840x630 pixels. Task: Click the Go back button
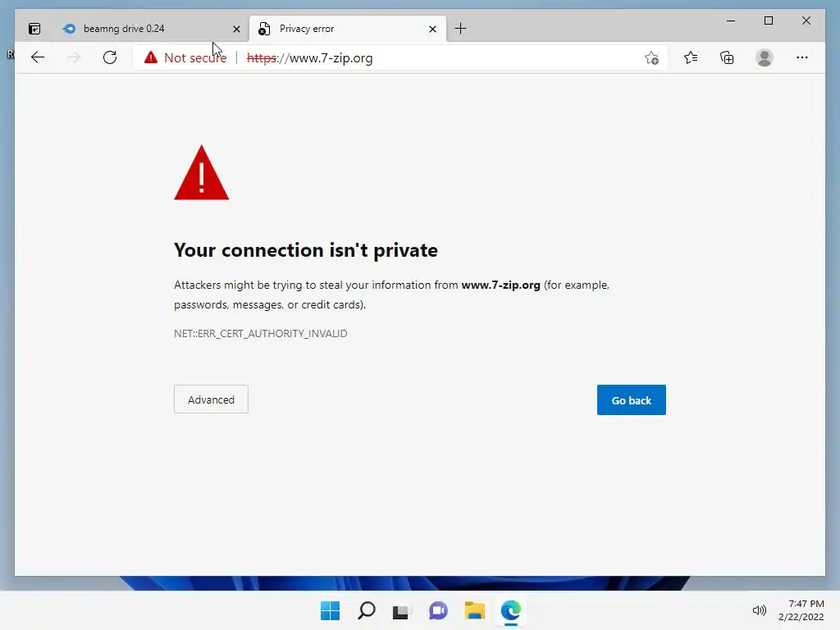point(631,399)
